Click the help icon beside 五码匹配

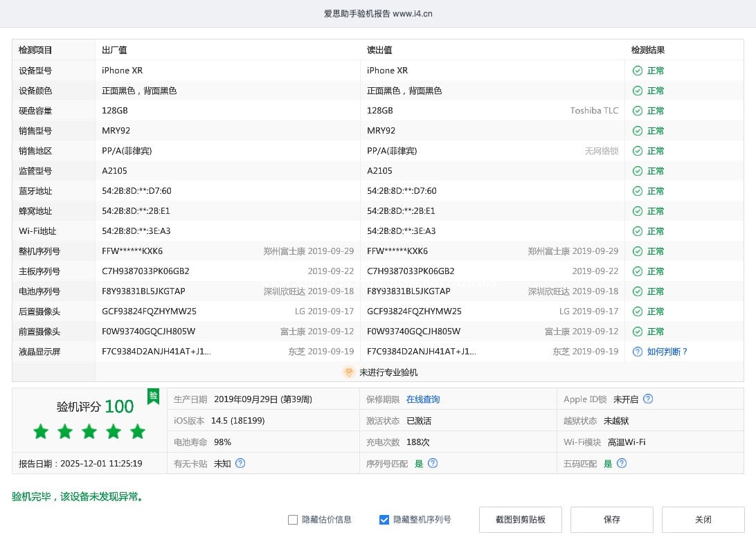click(x=622, y=464)
